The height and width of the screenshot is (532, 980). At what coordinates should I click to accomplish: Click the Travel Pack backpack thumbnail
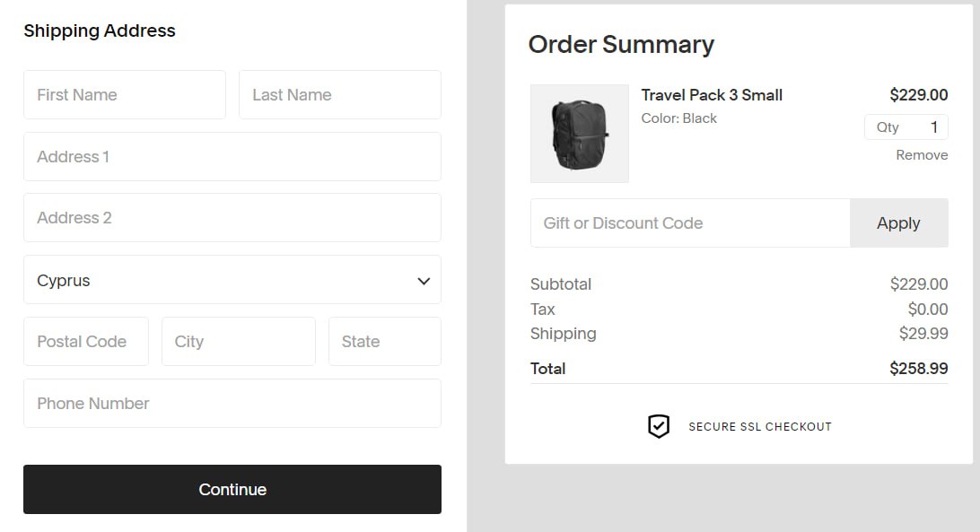(580, 134)
